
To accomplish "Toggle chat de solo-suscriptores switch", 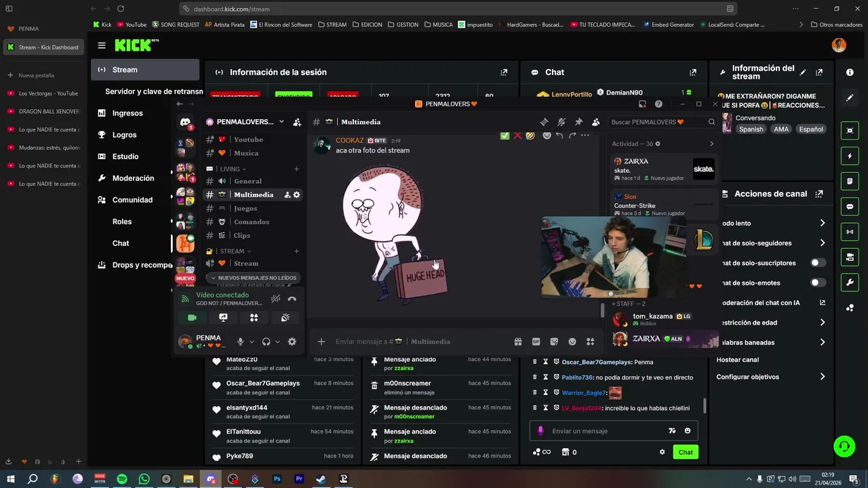I will click(x=818, y=263).
